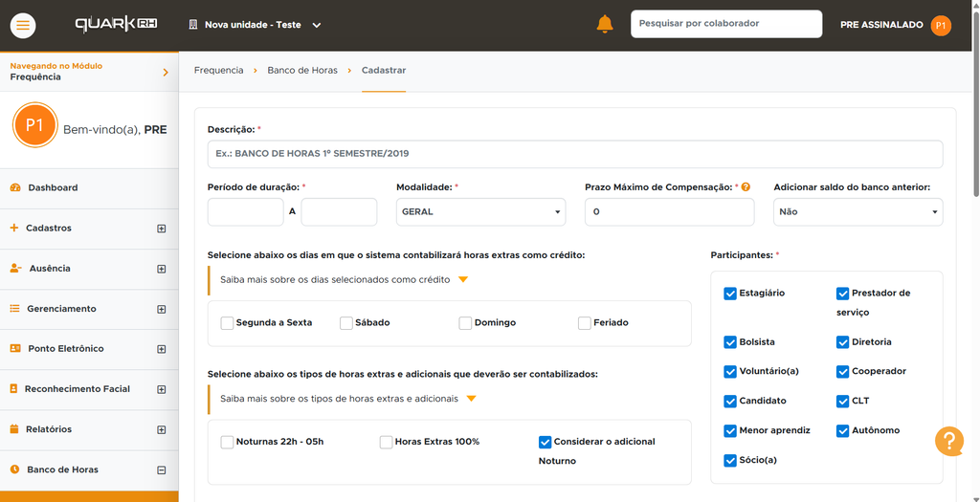Open the hamburger menu button

[x=23, y=25]
